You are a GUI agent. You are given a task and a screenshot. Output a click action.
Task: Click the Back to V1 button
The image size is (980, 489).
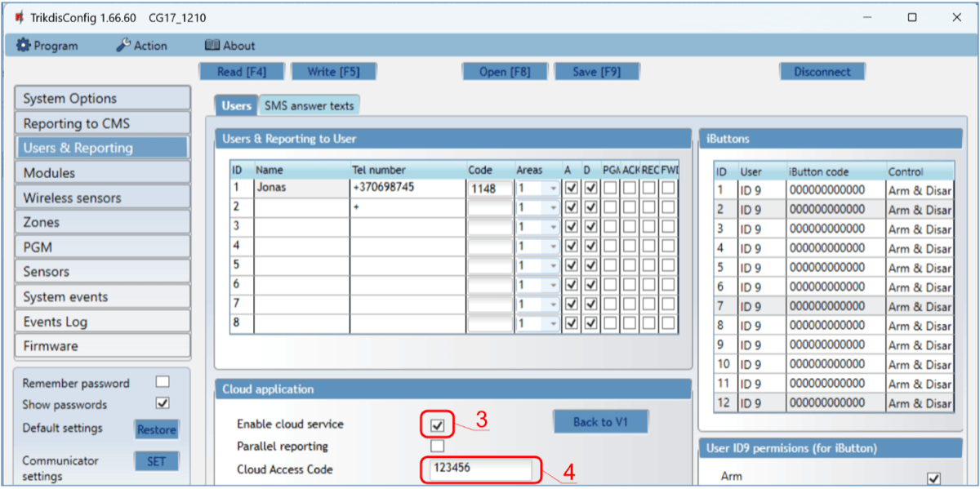pos(600,422)
